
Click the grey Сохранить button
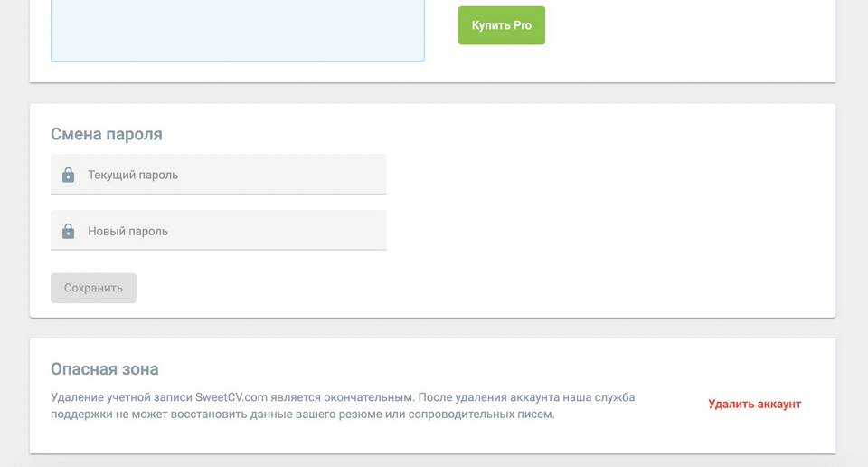click(x=93, y=288)
